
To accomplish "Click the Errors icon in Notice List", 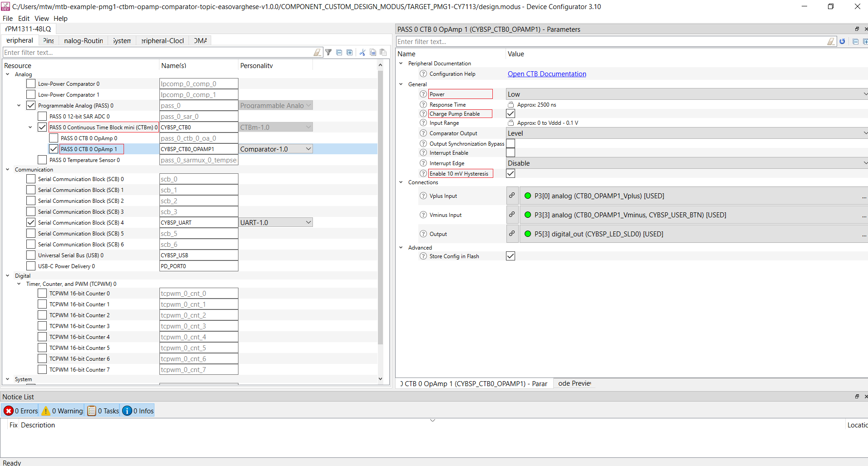I will [x=9, y=411].
